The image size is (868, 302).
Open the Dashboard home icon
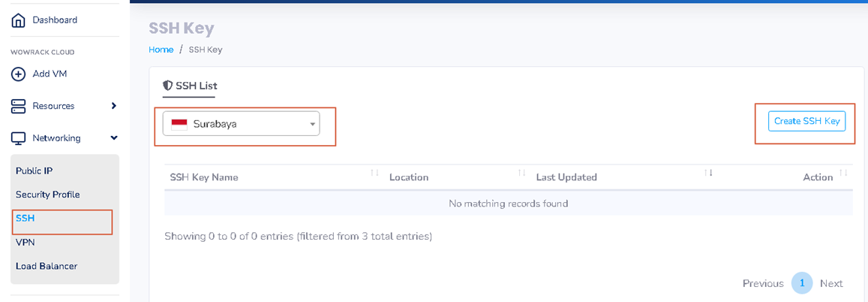click(x=18, y=20)
